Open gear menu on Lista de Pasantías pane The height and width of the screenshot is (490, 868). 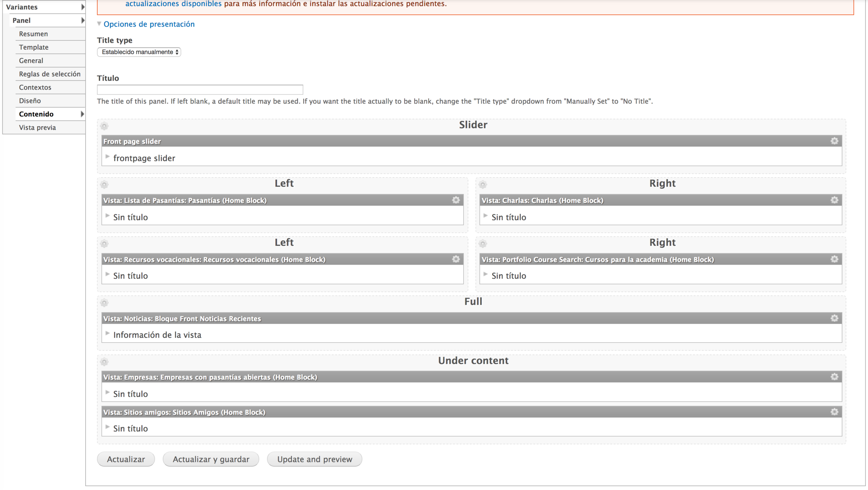point(456,200)
